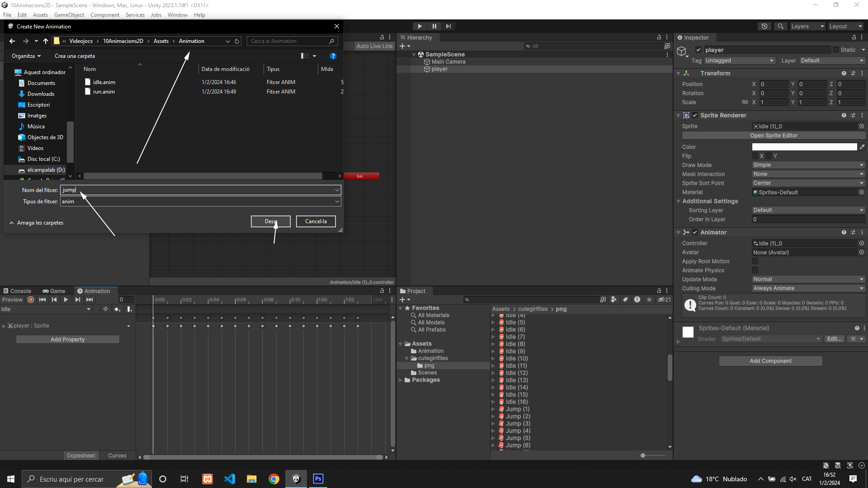Open Photoshop from the taskbar
868x488 pixels.
pyautogui.click(x=318, y=479)
